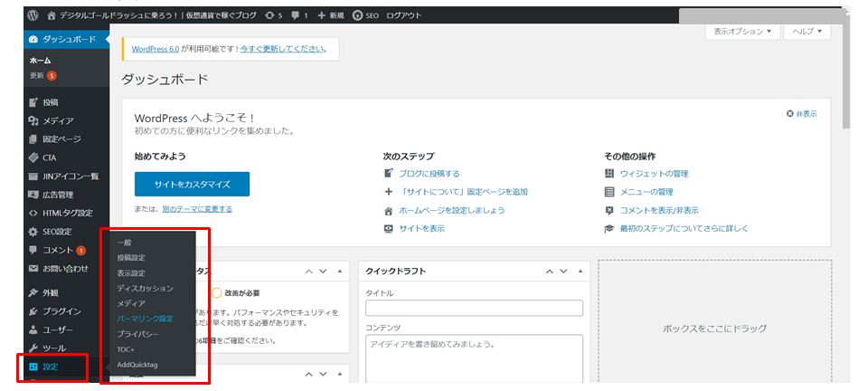
Task: Click the お問い合わせ envelope icon
Action: coord(33,269)
